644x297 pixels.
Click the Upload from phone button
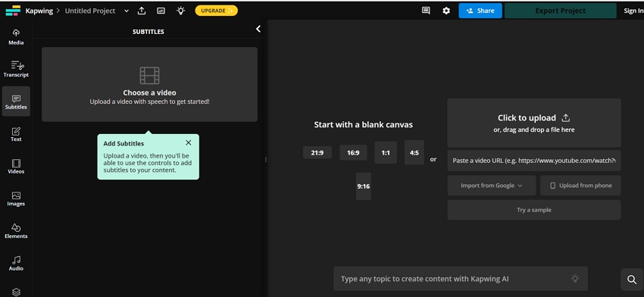[x=580, y=186]
